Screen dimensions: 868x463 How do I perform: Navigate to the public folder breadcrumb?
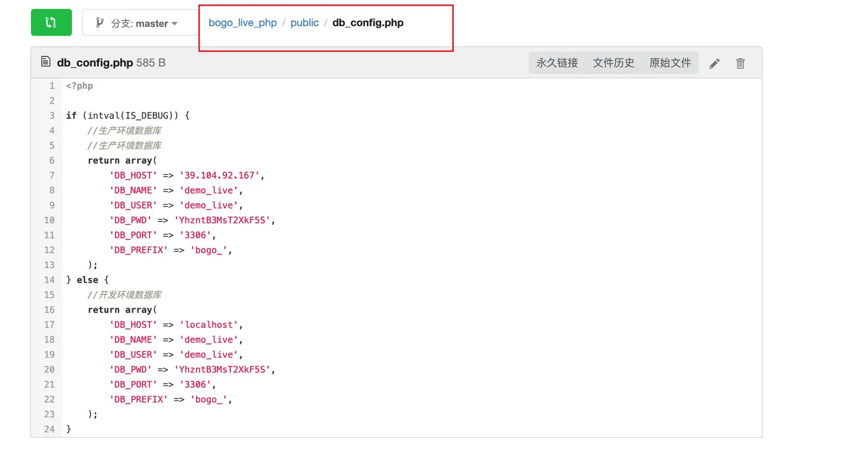pyautogui.click(x=304, y=23)
